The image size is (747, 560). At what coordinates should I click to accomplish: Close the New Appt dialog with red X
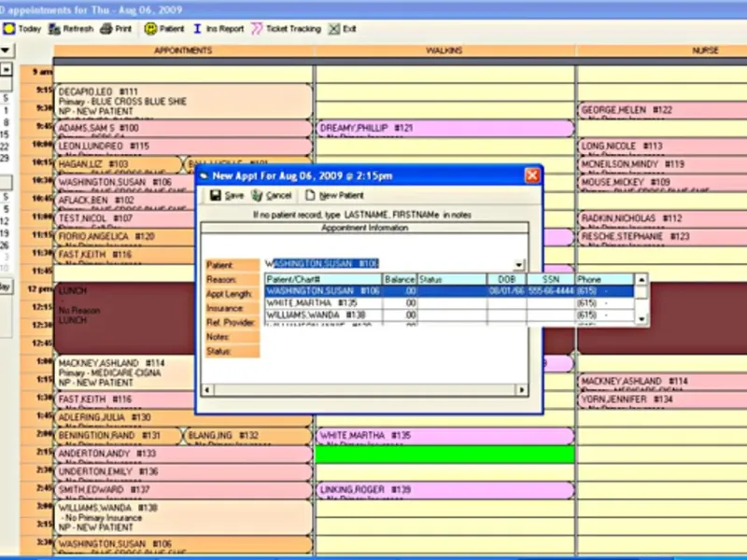click(x=532, y=175)
